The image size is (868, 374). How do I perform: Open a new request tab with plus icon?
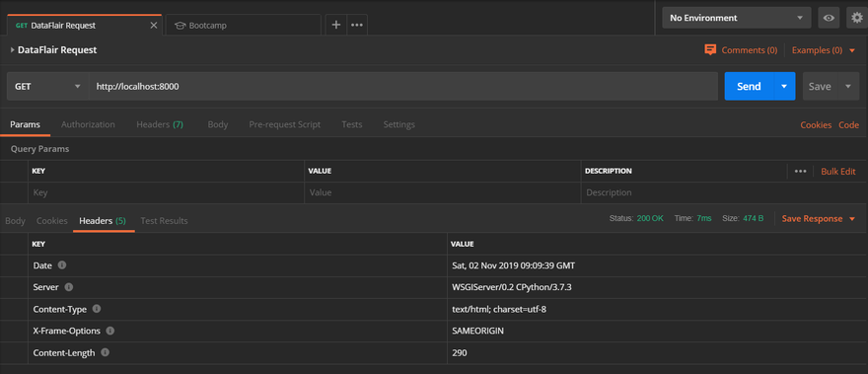point(336,25)
